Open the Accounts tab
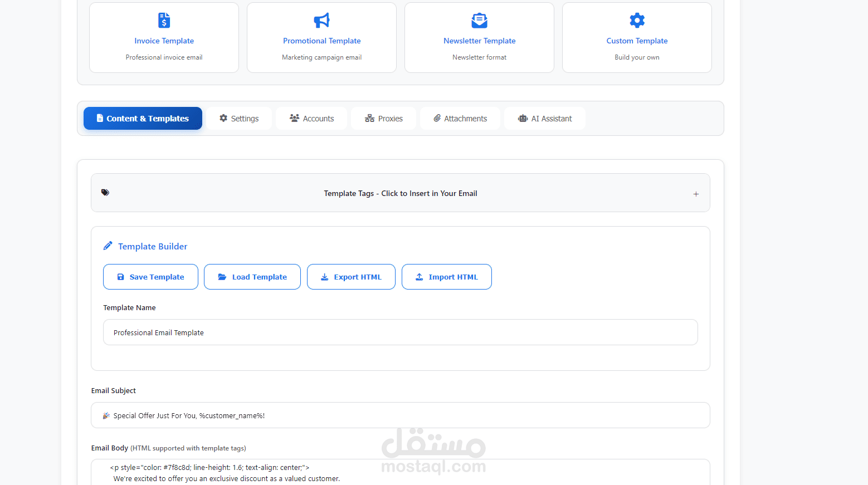 [x=311, y=118]
